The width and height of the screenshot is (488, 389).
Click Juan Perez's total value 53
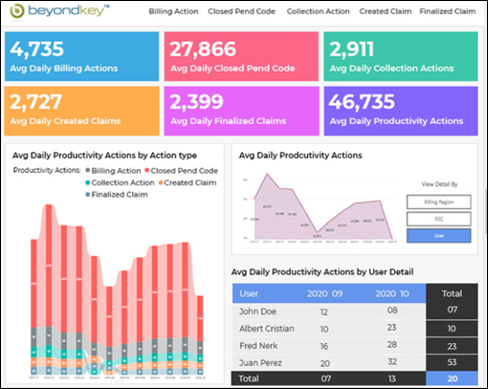tap(452, 362)
